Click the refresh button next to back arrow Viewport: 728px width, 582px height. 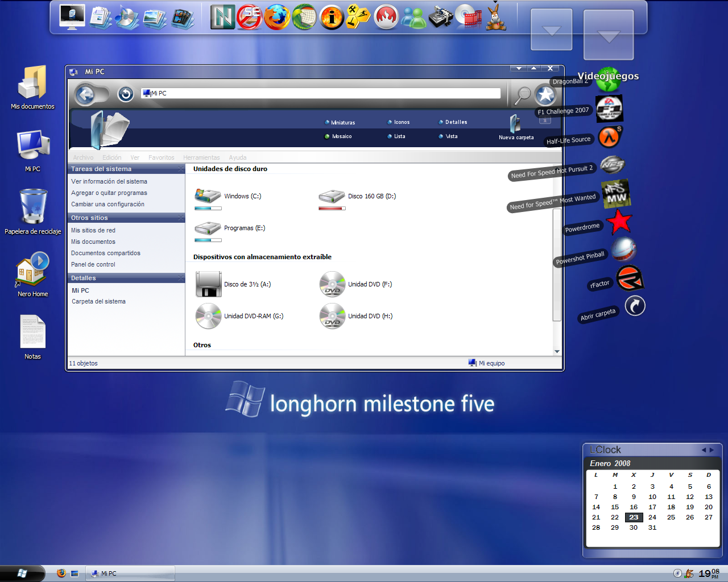(126, 94)
